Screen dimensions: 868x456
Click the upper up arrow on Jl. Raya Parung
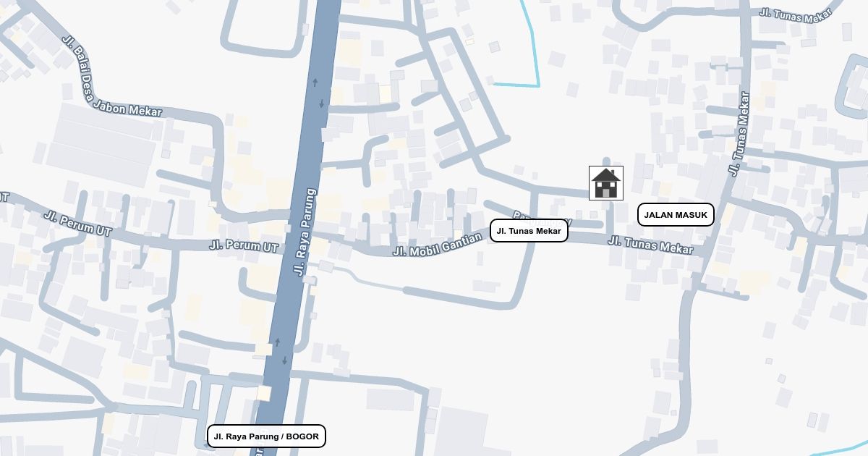click(315, 83)
